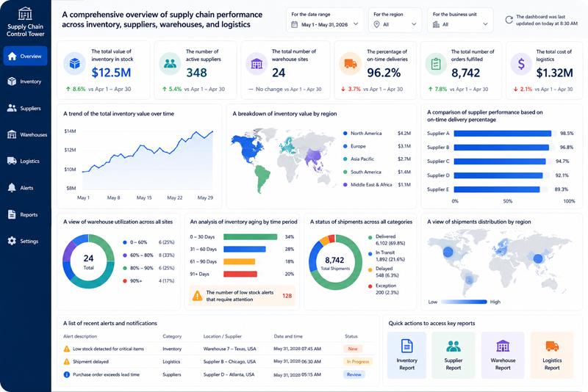The image size is (588, 392).
Task: Open the Logistics Report quick action
Action: point(552,355)
